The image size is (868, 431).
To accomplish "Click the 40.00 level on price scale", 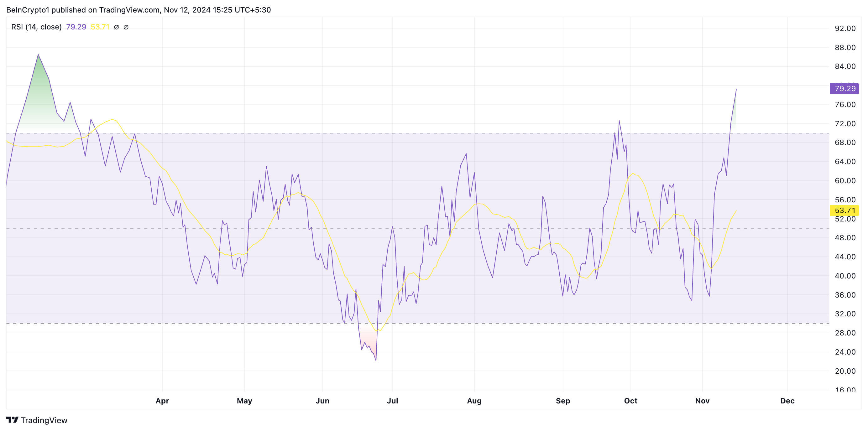I will 845,276.
